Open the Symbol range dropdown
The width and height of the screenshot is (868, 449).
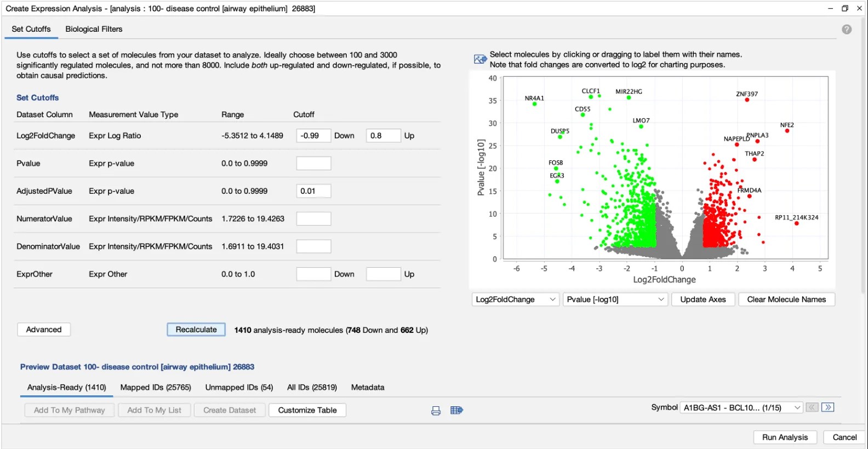pyautogui.click(x=741, y=408)
